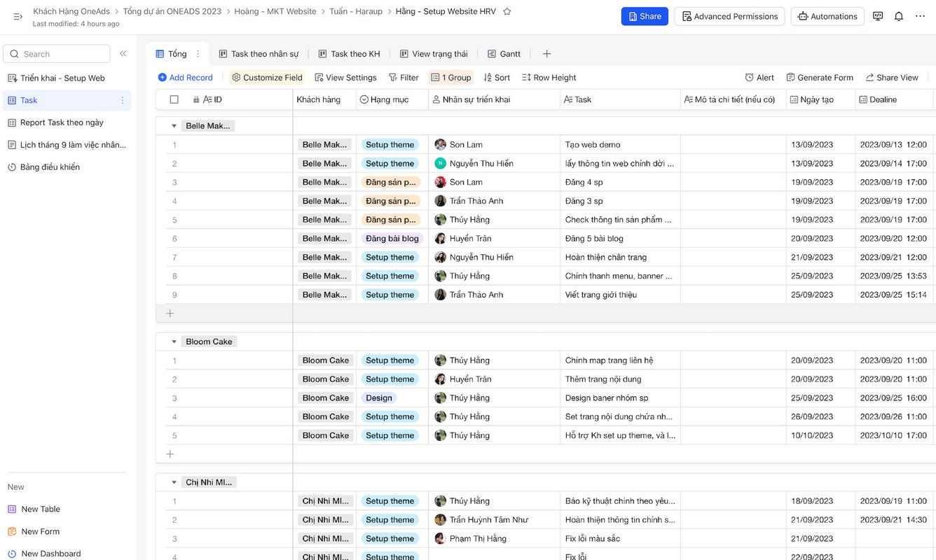Switch to Gantt tab
The width and height of the screenshot is (936, 560).
tap(504, 54)
